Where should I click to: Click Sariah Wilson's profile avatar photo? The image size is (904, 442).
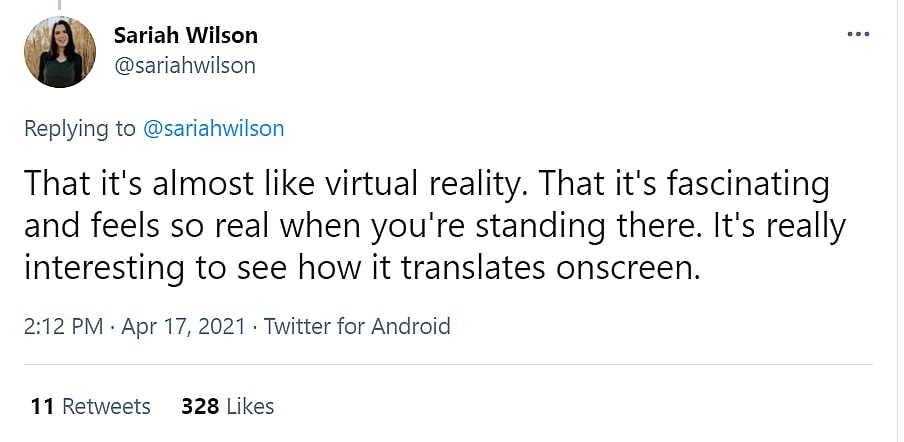pyautogui.click(x=60, y=51)
